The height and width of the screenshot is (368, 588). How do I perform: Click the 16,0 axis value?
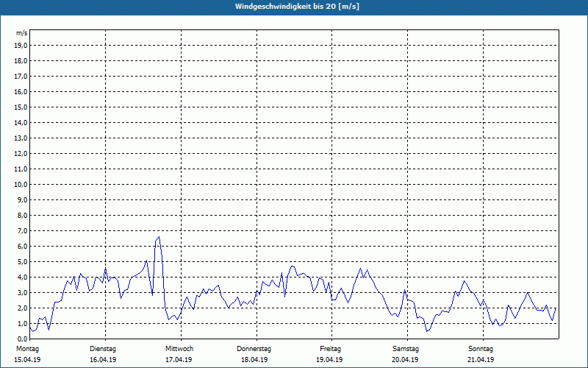pyautogui.click(x=21, y=91)
